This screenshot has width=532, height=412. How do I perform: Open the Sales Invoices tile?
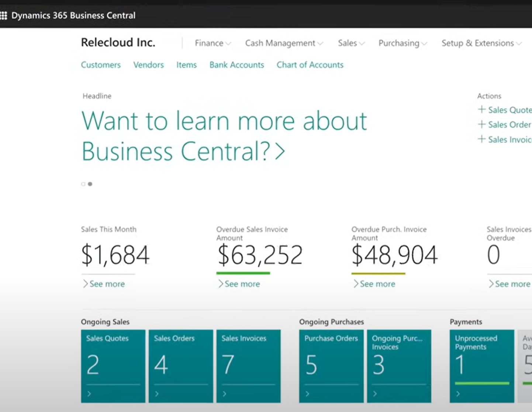(x=248, y=365)
